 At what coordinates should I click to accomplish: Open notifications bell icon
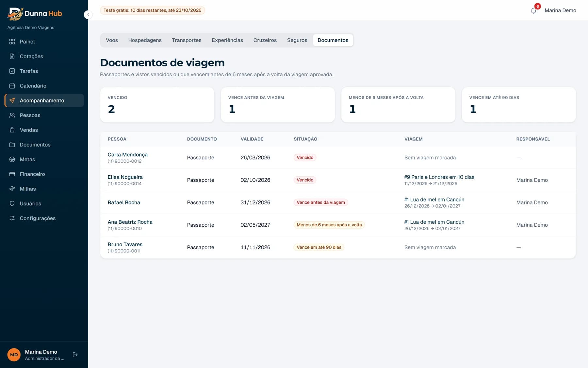point(533,10)
